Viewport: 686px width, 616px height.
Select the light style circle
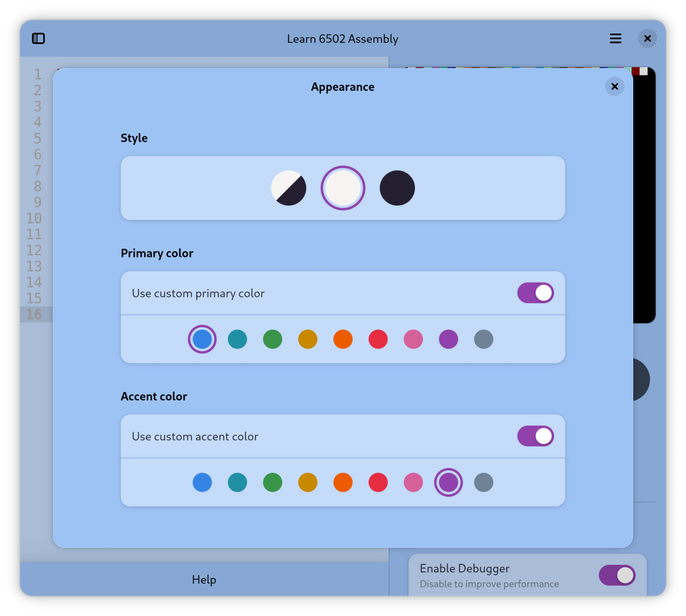(x=343, y=188)
